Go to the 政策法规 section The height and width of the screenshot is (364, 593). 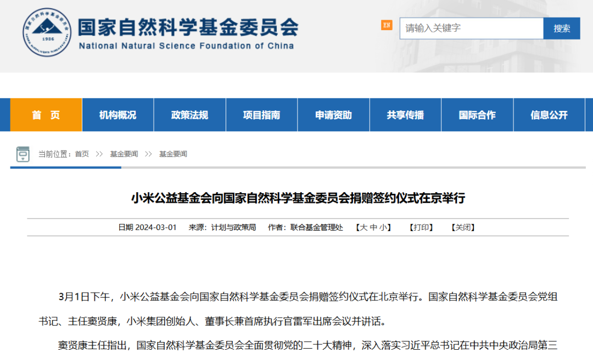189,115
